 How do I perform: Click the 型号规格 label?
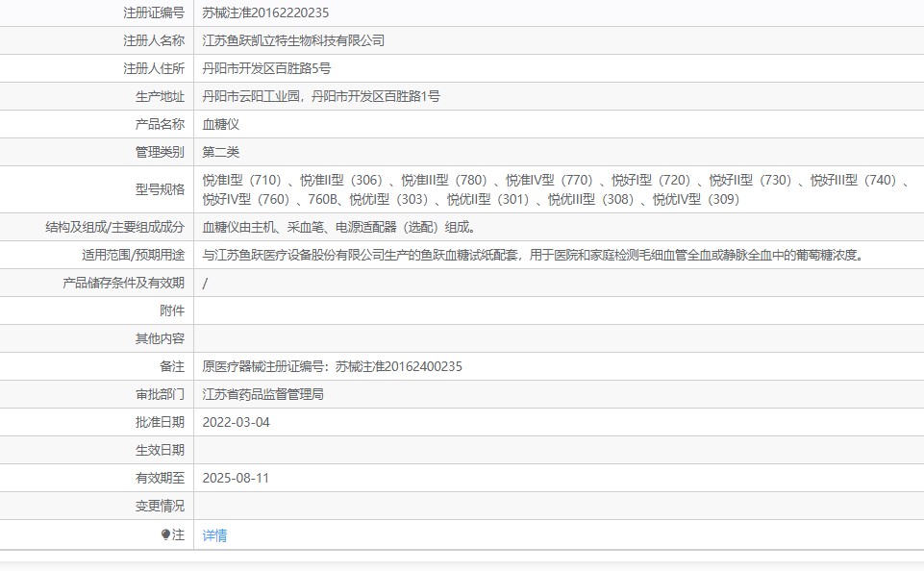(x=160, y=189)
